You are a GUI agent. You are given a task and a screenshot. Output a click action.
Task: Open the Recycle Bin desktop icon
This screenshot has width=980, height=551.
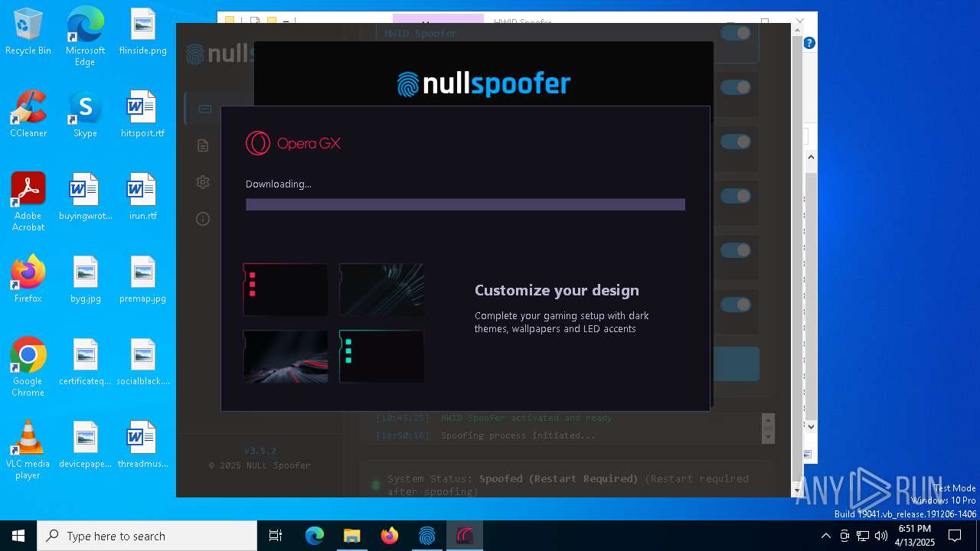pos(28,32)
